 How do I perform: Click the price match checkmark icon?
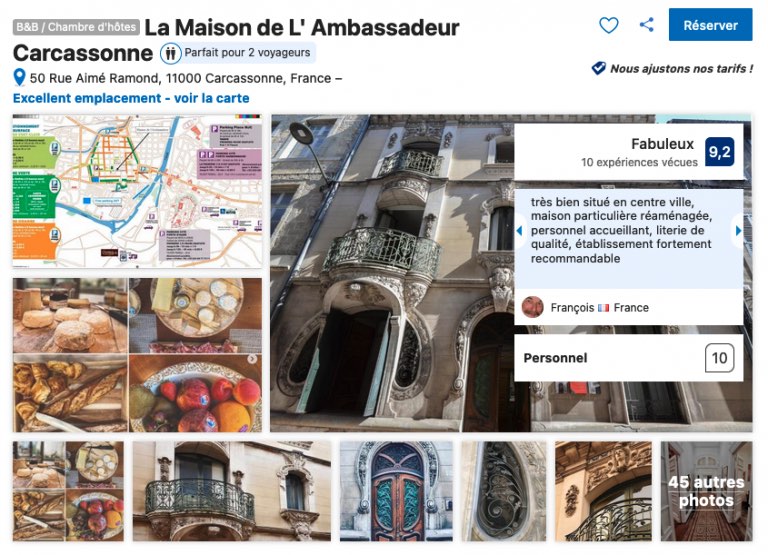click(x=599, y=68)
